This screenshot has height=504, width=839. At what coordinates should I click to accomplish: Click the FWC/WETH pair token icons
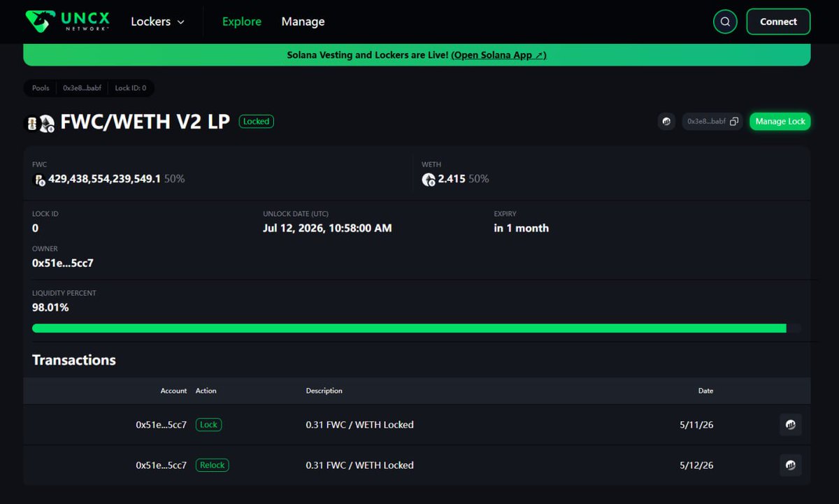point(41,124)
